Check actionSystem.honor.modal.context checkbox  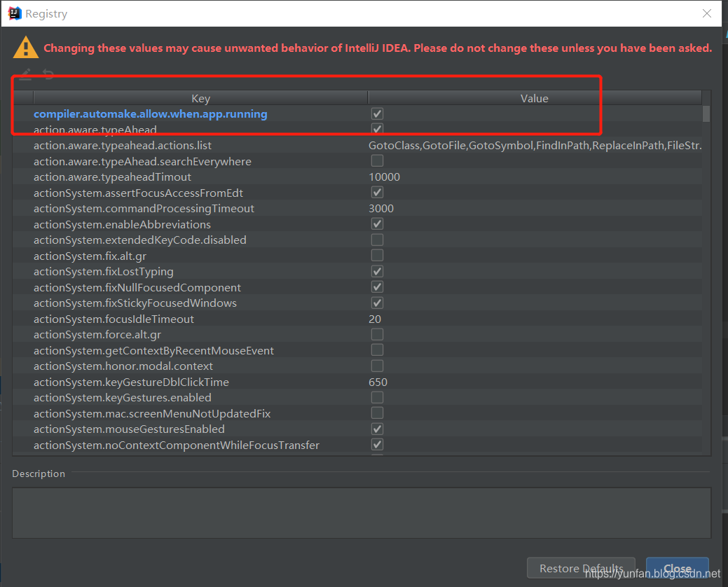[377, 366]
